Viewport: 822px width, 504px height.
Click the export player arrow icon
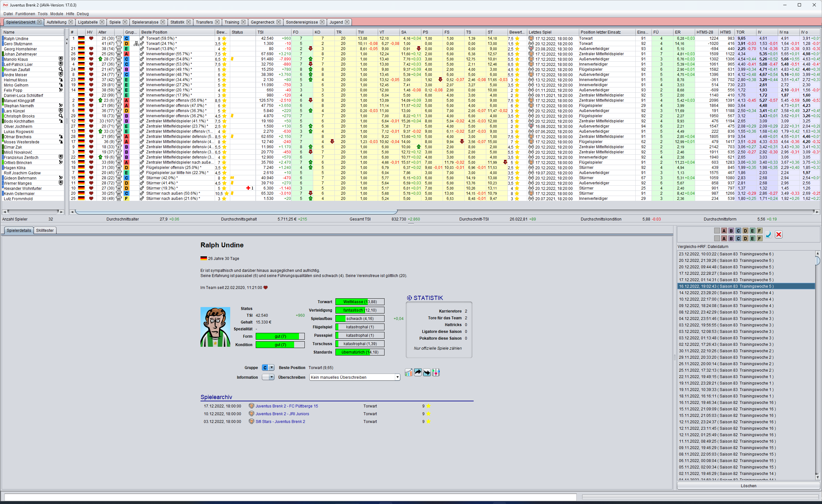tap(417, 372)
